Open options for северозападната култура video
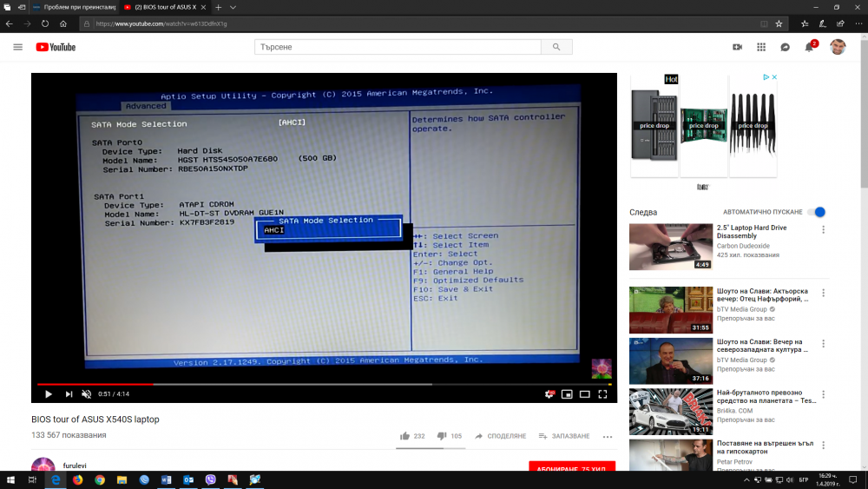Viewport: 868px width, 489px height. tap(823, 344)
